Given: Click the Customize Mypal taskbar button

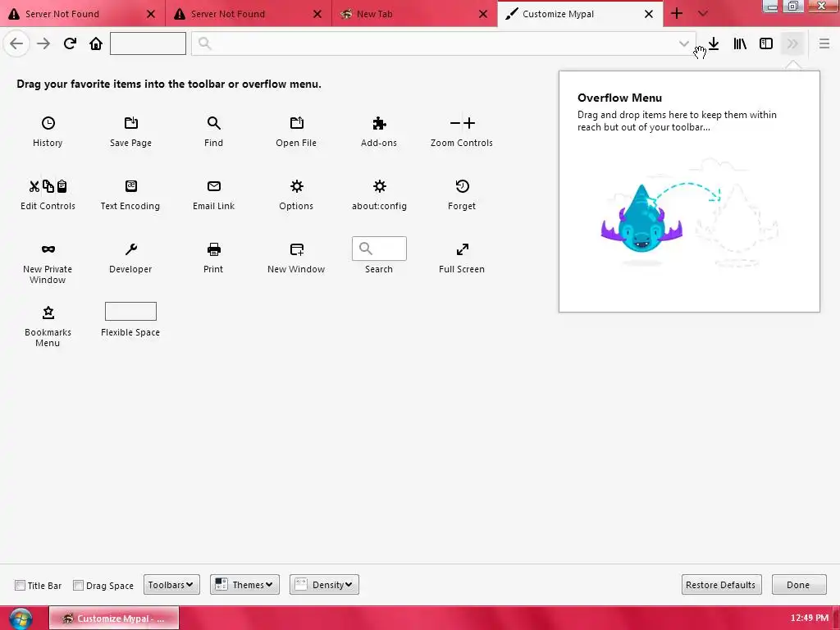Looking at the screenshot, I should 114,619.
